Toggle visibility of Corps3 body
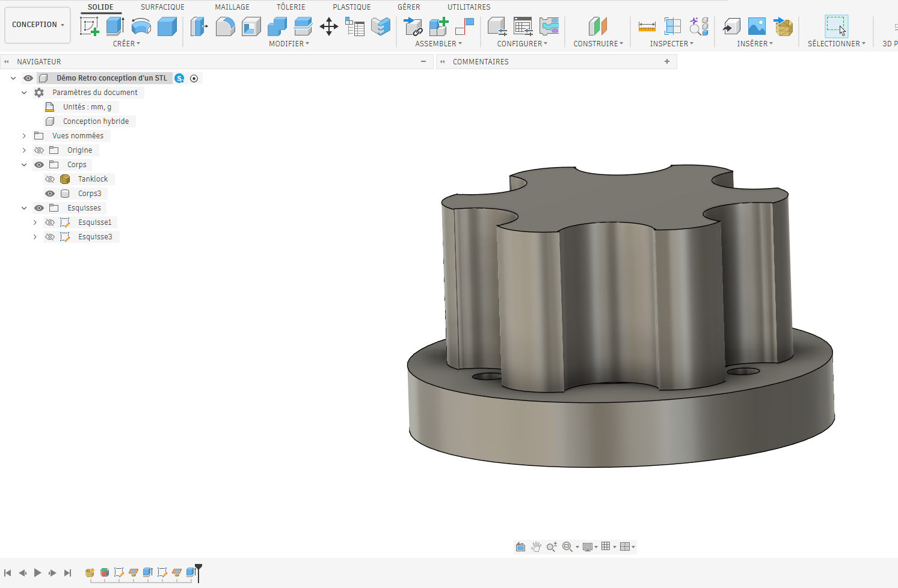This screenshot has height=588, width=898. click(x=50, y=194)
